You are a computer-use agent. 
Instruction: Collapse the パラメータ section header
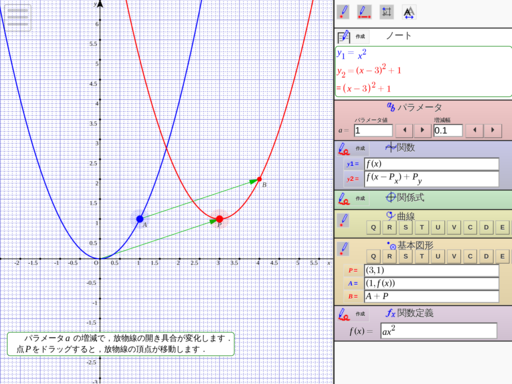click(x=414, y=107)
